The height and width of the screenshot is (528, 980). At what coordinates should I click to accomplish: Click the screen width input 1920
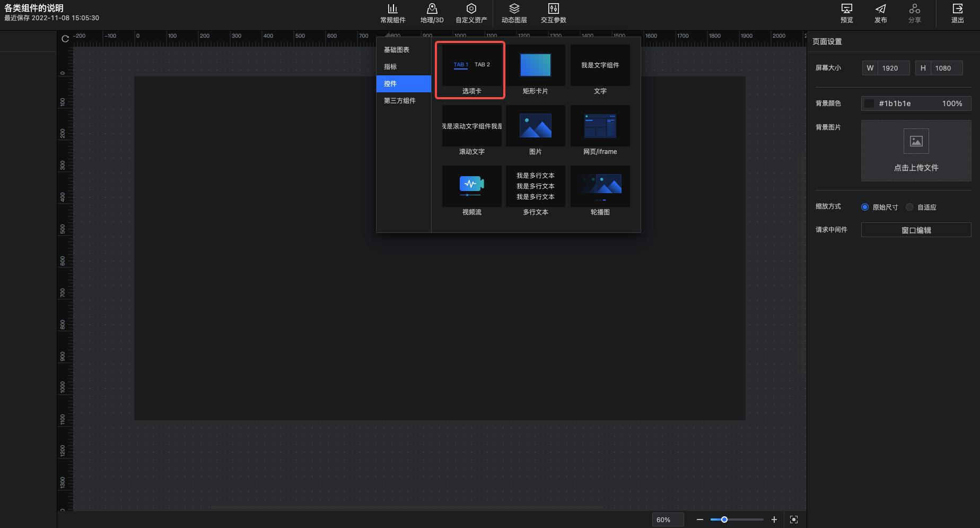click(x=894, y=68)
